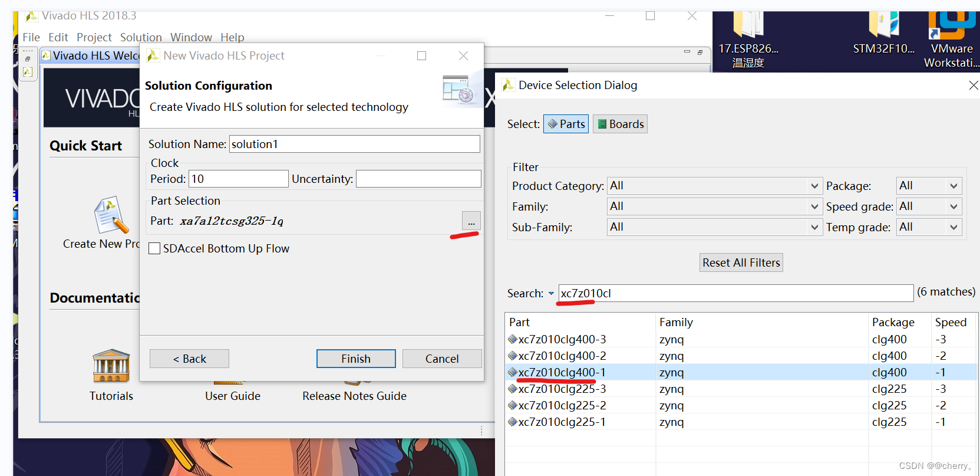This screenshot has height=476, width=980.
Task: Sort by the Family column header
Action: [762, 322]
